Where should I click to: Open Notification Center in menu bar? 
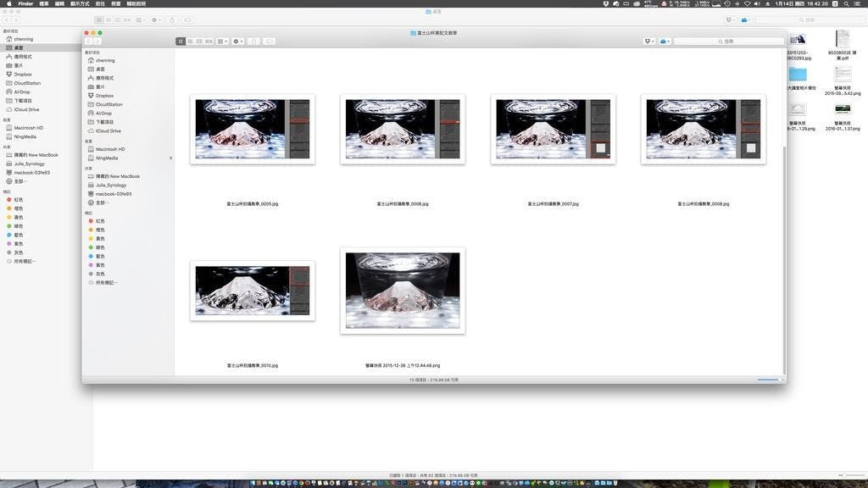(x=859, y=4)
